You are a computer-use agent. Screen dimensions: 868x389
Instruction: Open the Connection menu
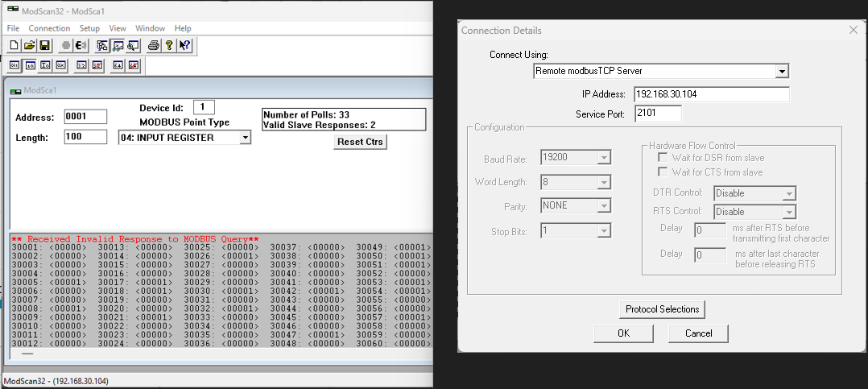(49, 28)
